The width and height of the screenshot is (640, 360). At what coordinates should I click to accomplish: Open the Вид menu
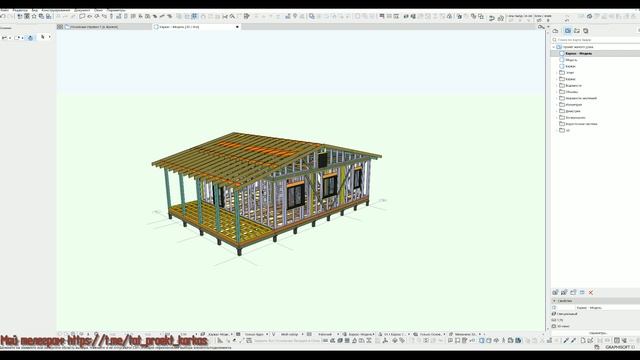(35, 10)
